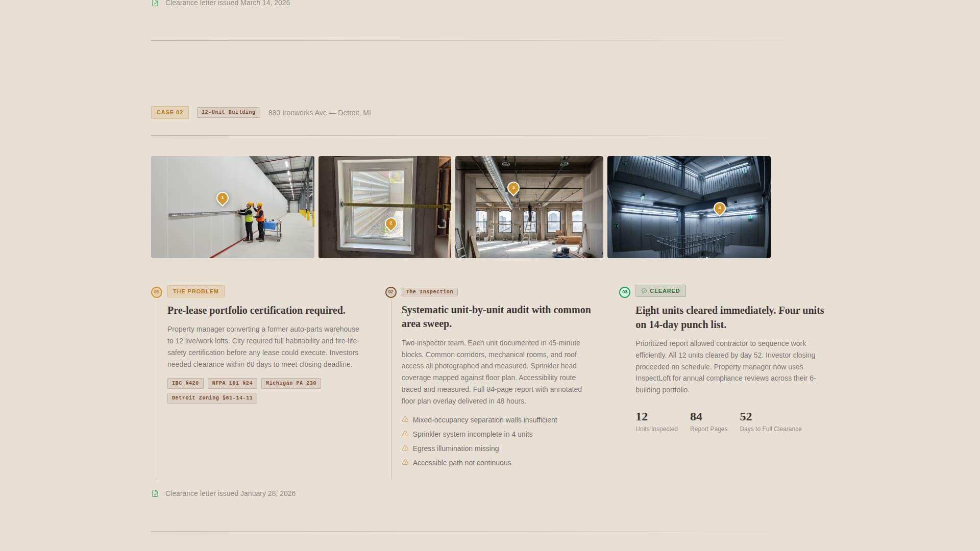Select the 'NFPA 101 §24' code tag
This screenshot has height=551, width=980.
(x=232, y=383)
